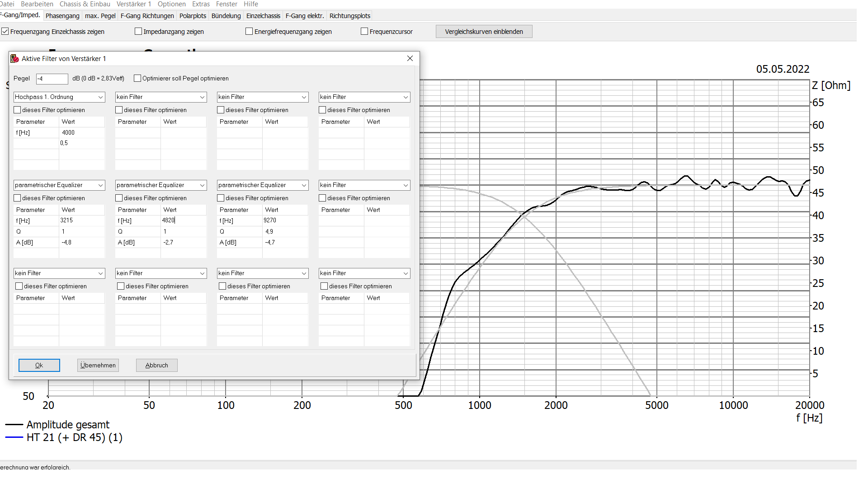
Task: Toggle Frequenzgang Einzelchassis zeigen checkbox
Action: pos(5,32)
